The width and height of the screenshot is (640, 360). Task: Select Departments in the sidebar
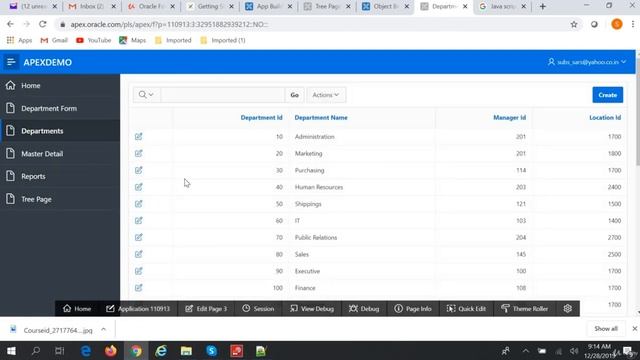pyautogui.click(x=60, y=131)
